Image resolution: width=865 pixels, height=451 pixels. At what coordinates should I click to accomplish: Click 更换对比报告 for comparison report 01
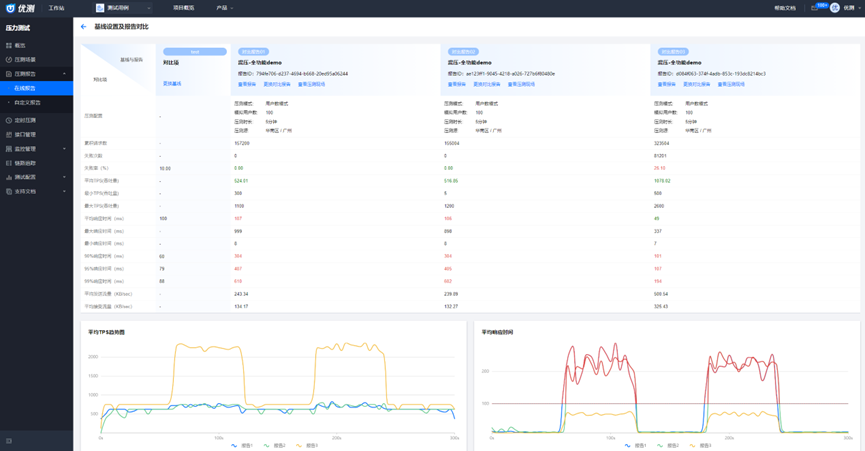(x=277, y=84)
